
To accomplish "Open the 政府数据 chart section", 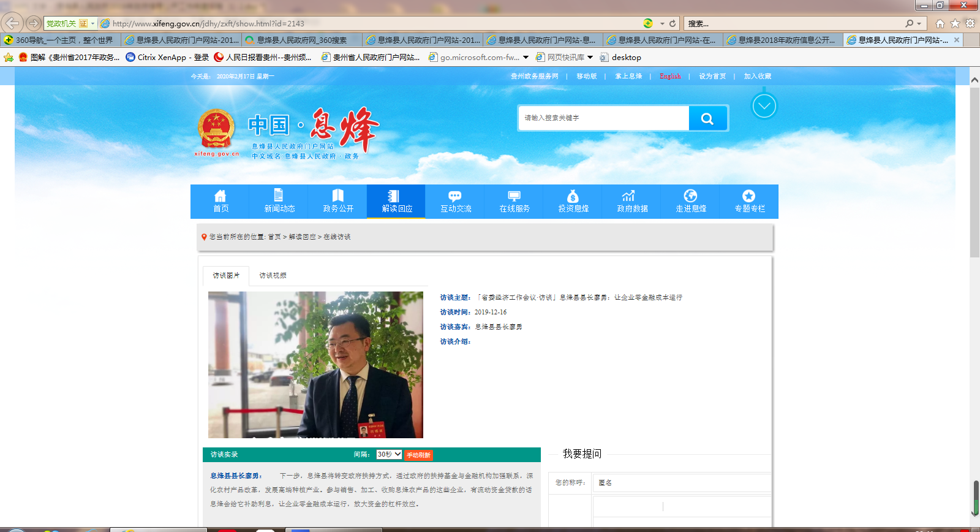I will click(x=632, y=201).
